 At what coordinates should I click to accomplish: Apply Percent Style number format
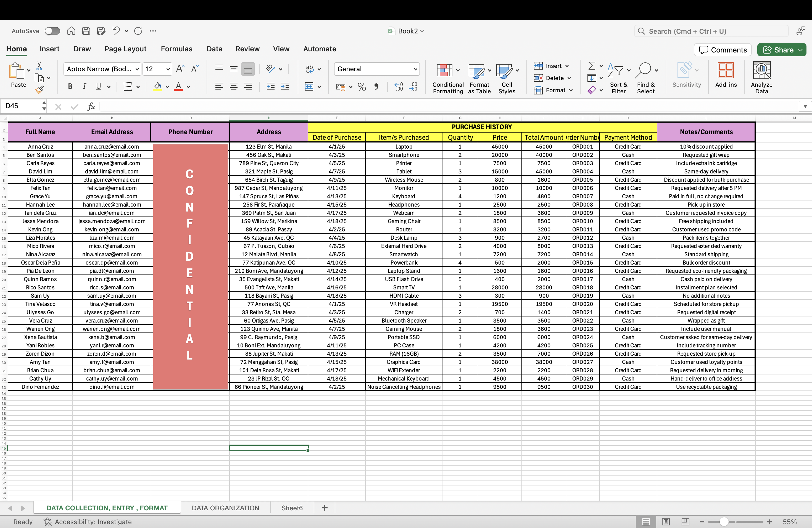click(362, 87)
